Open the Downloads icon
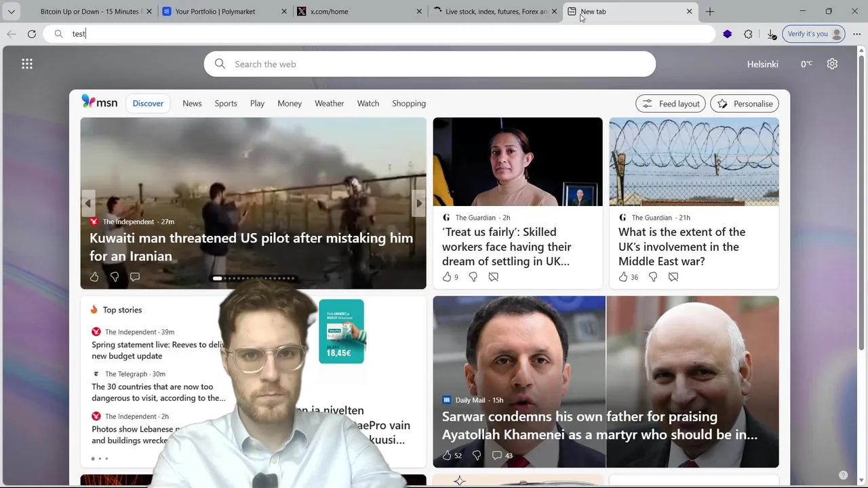 (772, 34)
